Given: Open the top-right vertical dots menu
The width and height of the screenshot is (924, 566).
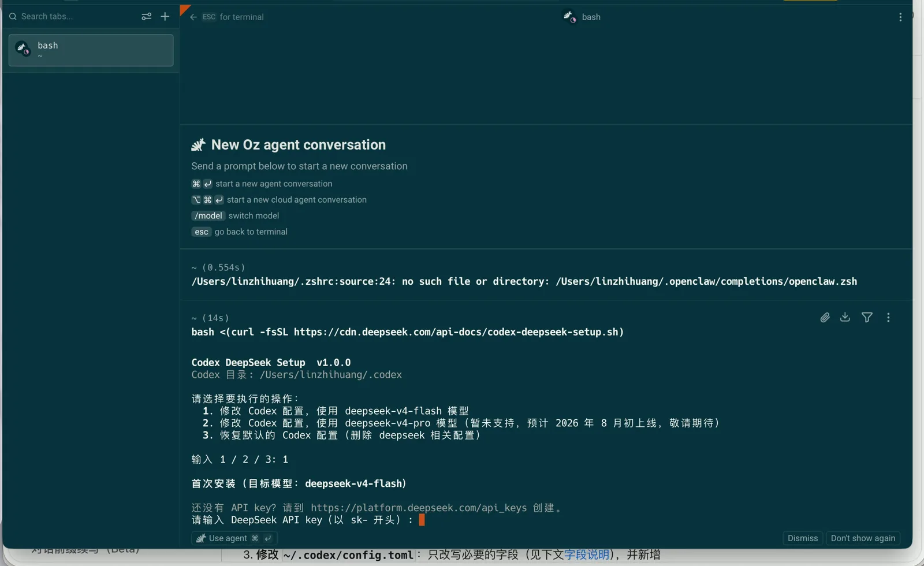Looking at the screenshot, I should [900, 17].
